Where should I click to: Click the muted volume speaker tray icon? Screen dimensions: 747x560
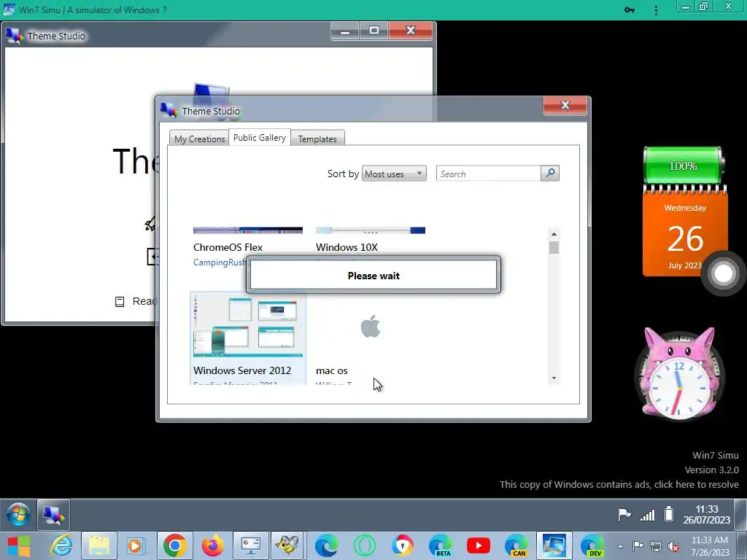tap(673, 546)
